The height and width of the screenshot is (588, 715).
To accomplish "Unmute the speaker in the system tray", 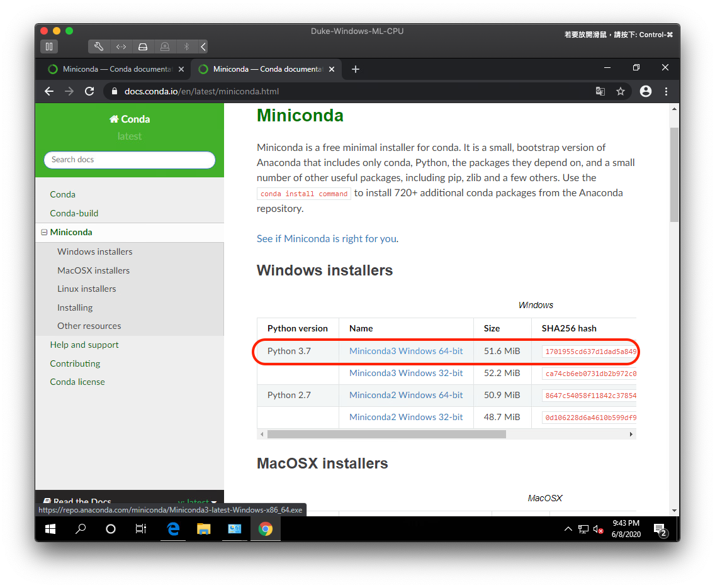I will (x=597, y=529).
